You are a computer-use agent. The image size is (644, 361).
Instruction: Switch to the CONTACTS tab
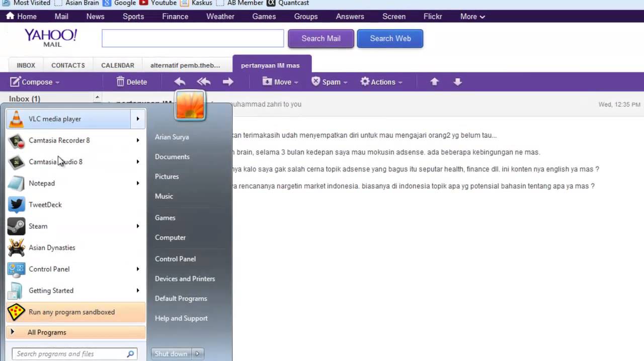coord(68,65)
